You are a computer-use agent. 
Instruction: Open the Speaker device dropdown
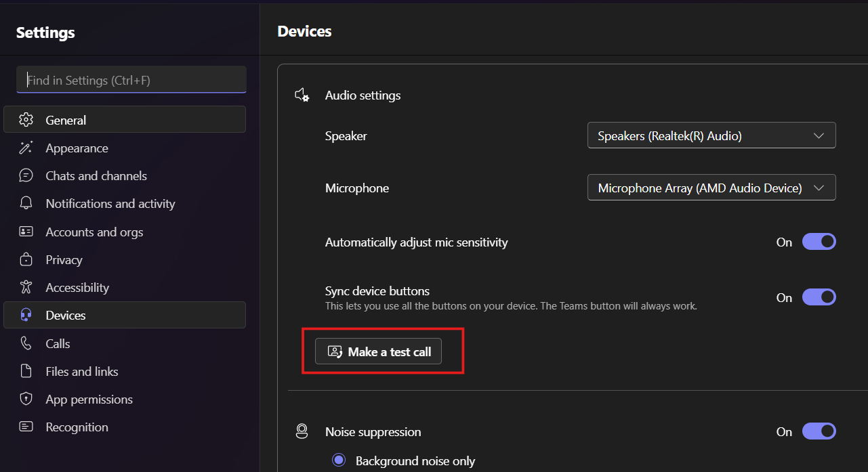[711, 135]
